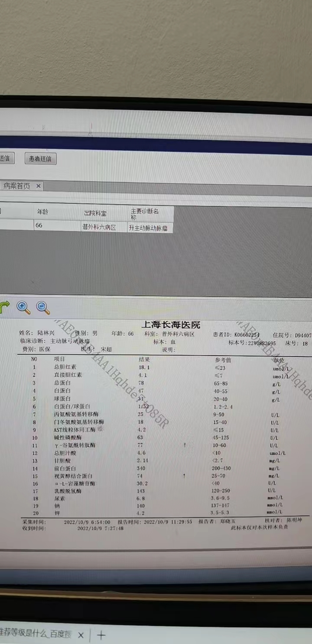Click the 上海长海医院 report title
This screenshot has height=644, width=312.
[x=171, y=325]
